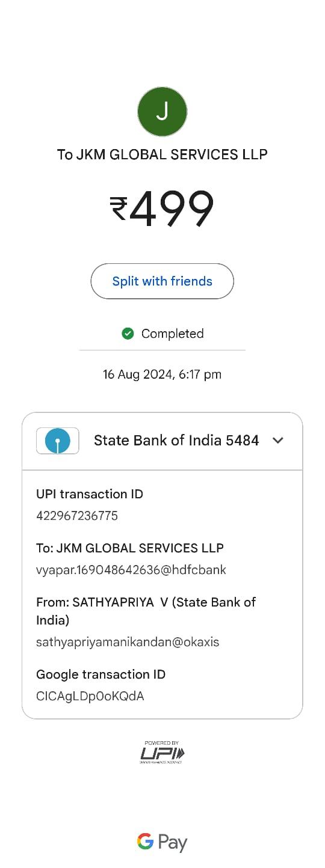Click the rupee amount 499
Viewport: 325px width, 868px height.
[x=162, y=209]
